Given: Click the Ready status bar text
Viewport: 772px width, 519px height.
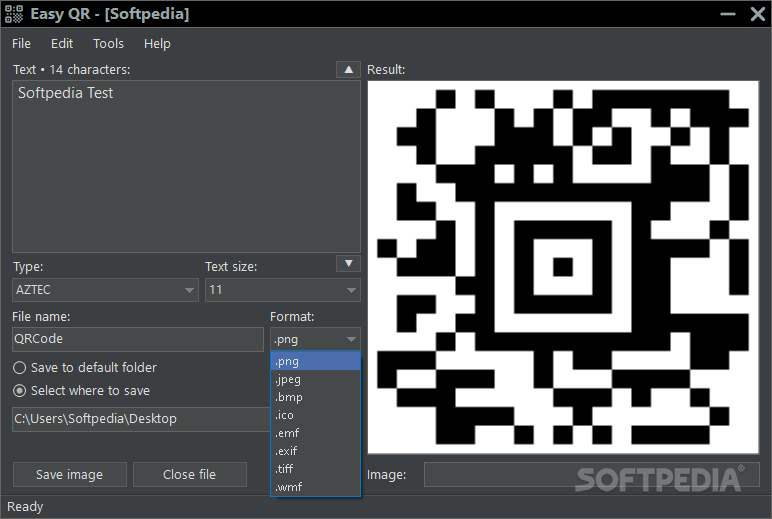Looking at the screenshot, I should click(25, 507).
